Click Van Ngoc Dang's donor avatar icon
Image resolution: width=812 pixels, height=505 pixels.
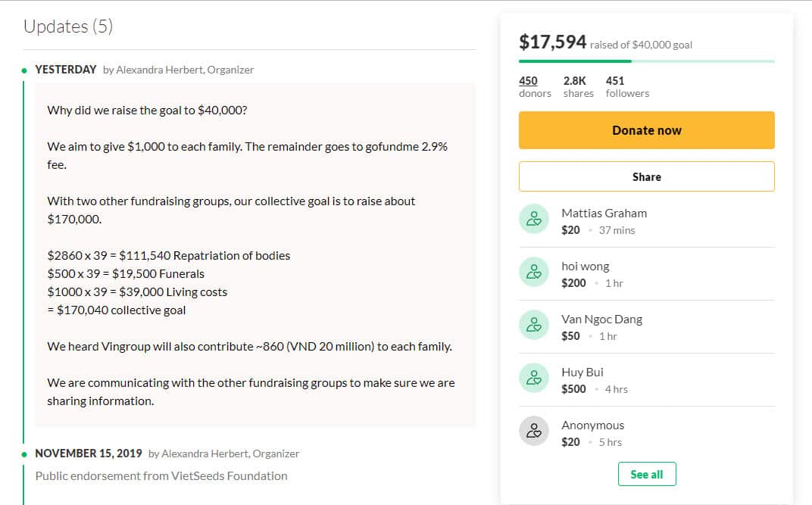tap(533, 325)
